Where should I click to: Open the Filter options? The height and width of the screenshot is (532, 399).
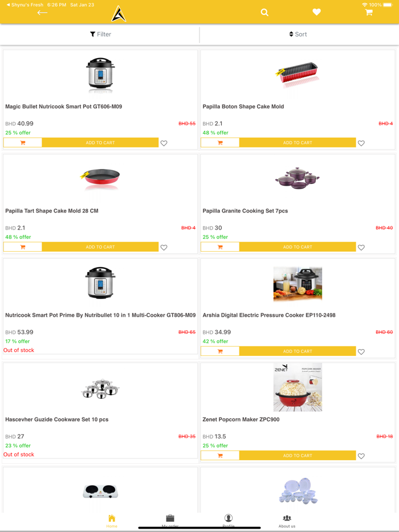tap(100, 34)
